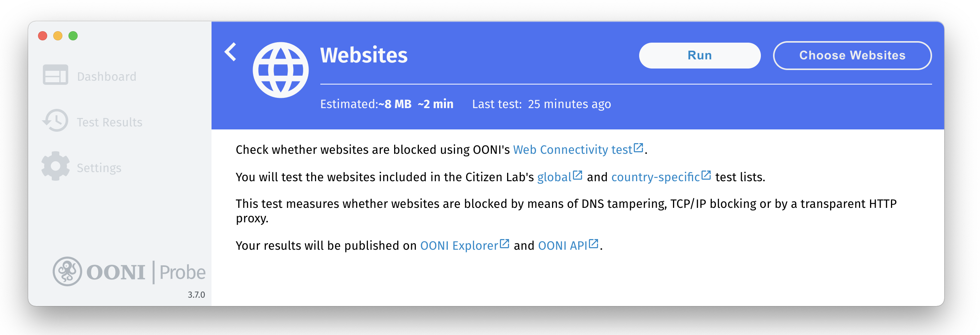Open the country-specific test list link
This screenshot has width=980, height=335.
point(655,177)
